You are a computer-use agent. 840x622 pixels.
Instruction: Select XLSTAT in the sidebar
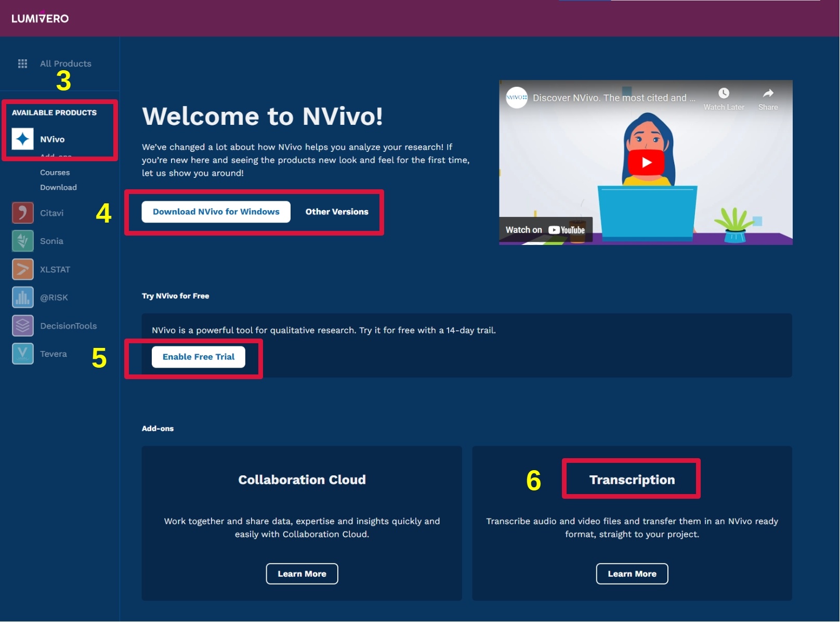click(55, 269)
